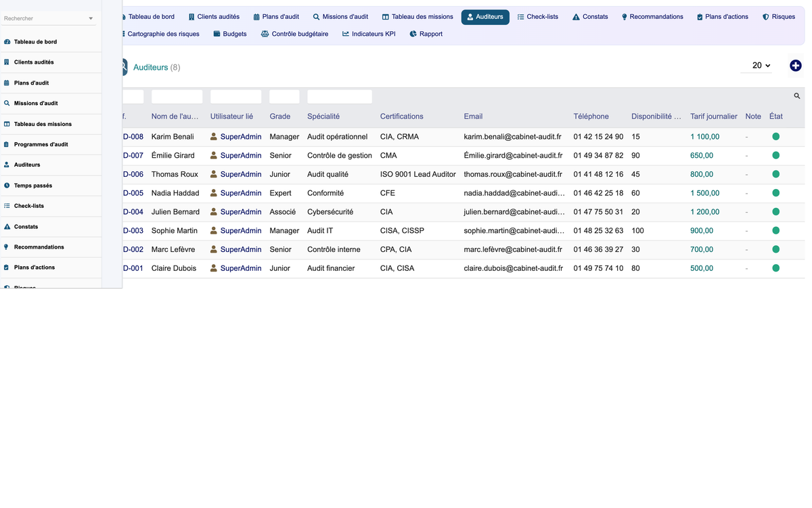The image size is (812, 508).
Task: Click the Indicateurs KPI chart icon
Action: [x=346, y=34]
